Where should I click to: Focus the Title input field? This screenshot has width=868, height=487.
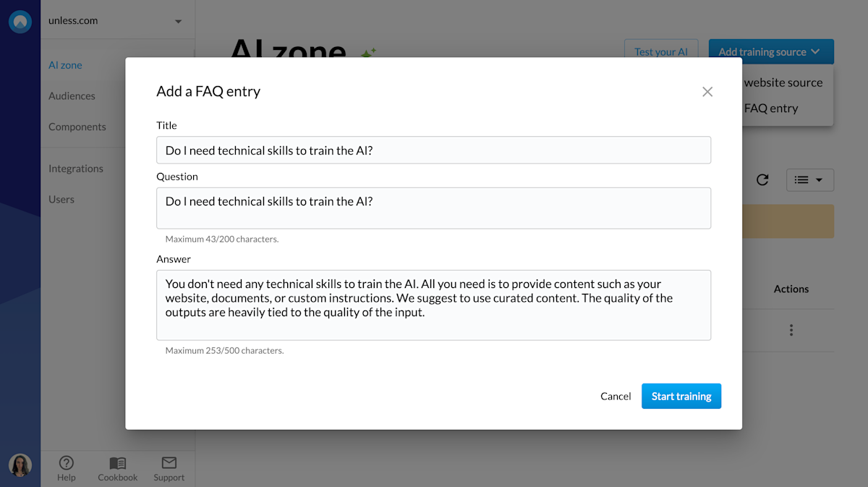pos(433,151)
